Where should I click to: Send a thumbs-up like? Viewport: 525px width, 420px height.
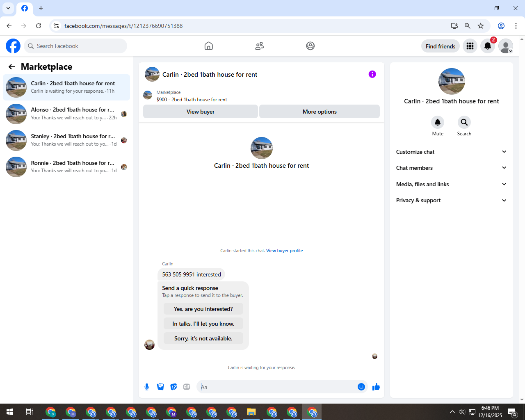[x=376, y=387]
